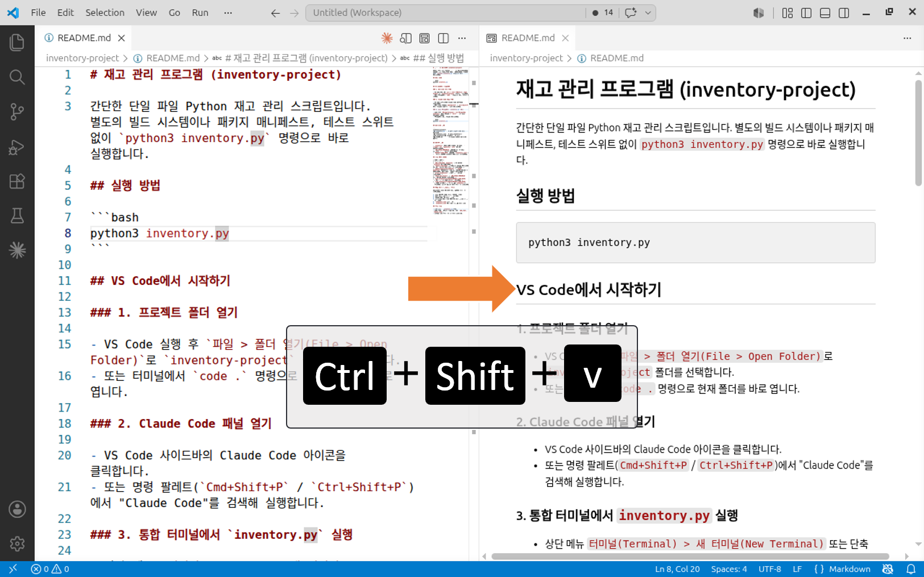Click the 14 indicator in the command center
924x577 pixels.
click(x=603, y=13)
